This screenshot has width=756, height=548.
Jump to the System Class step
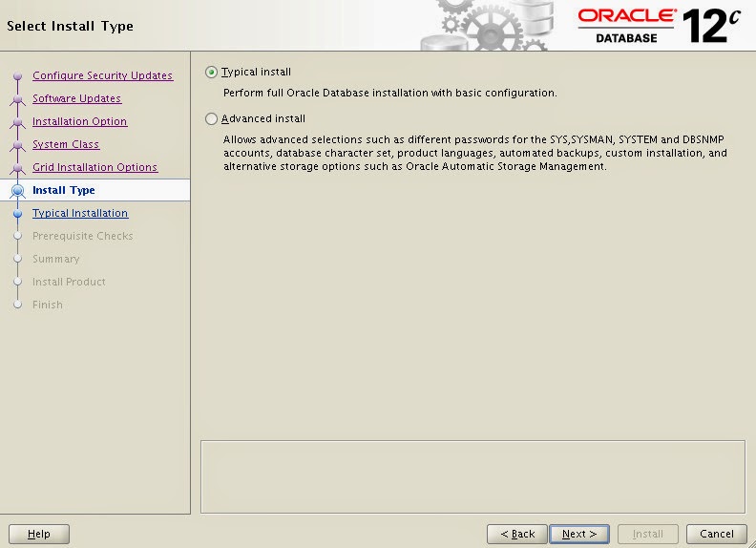click(x=66, y=144)
